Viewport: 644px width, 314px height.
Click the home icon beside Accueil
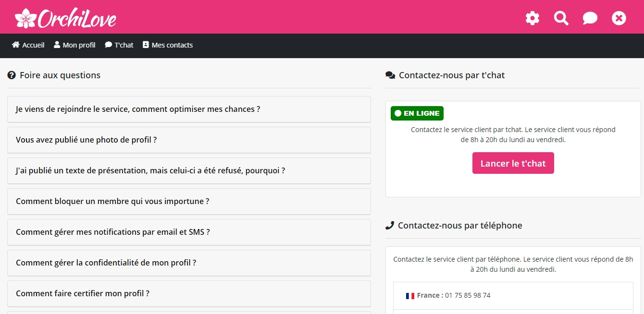[x=16, y=45]
